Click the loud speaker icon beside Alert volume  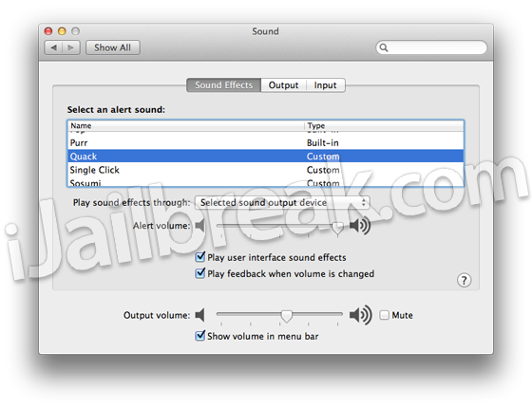[x=360, y=226]
